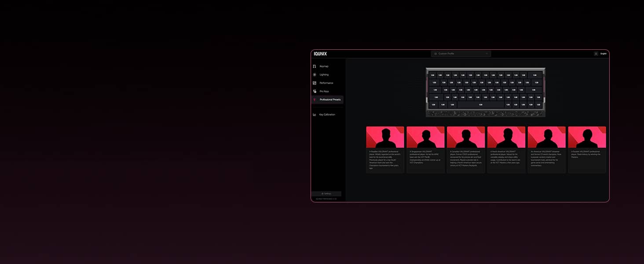The width and height of the screenshot is (644, 264).
Task: Open the English language selector
Action: [604, 54]
